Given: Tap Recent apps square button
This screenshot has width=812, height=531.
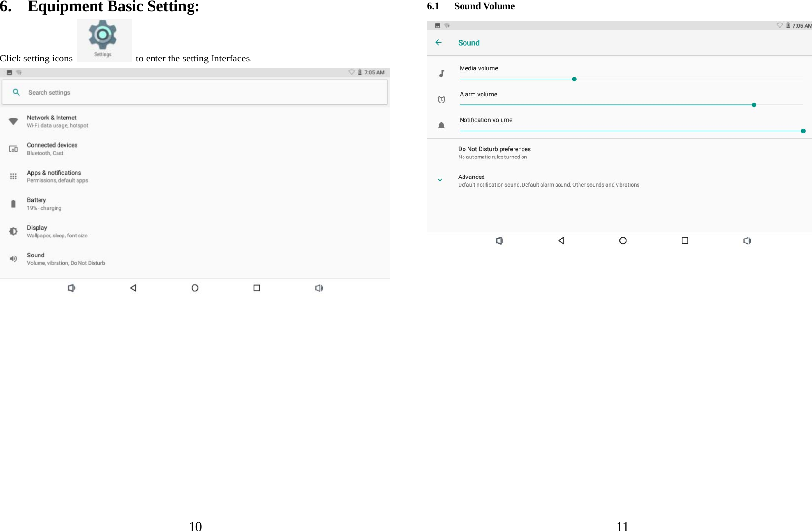Looking at the screenshot, I should [685, 240].
